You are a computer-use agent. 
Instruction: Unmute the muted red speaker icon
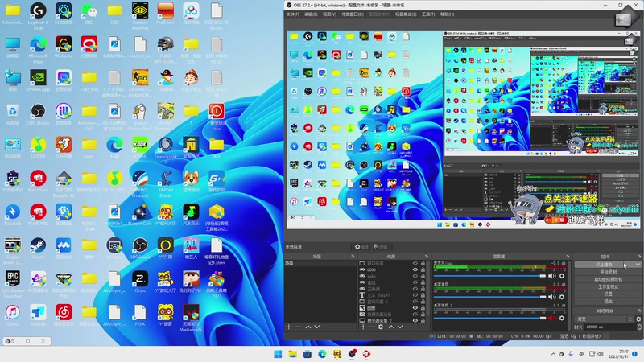pos(551,317)
